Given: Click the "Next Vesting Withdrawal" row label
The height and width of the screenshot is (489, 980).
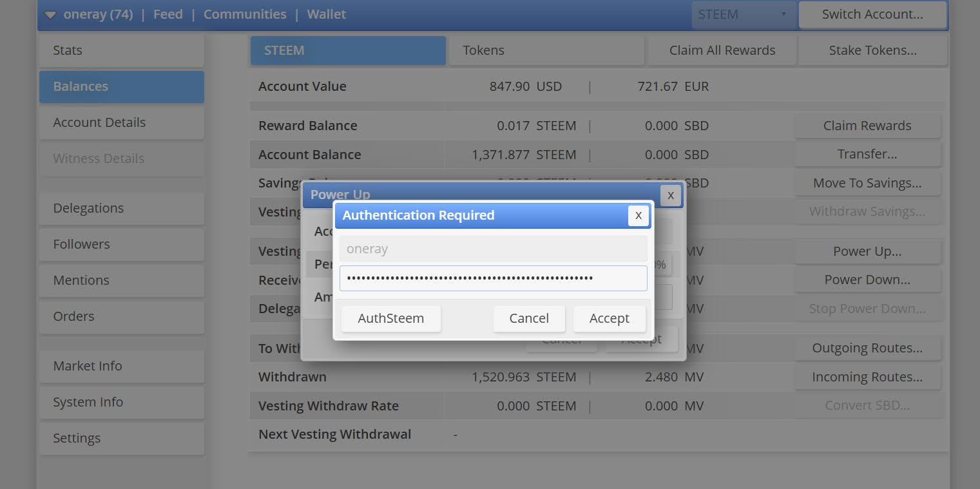Looking at the screenshot, I should (x=334, y=434).
